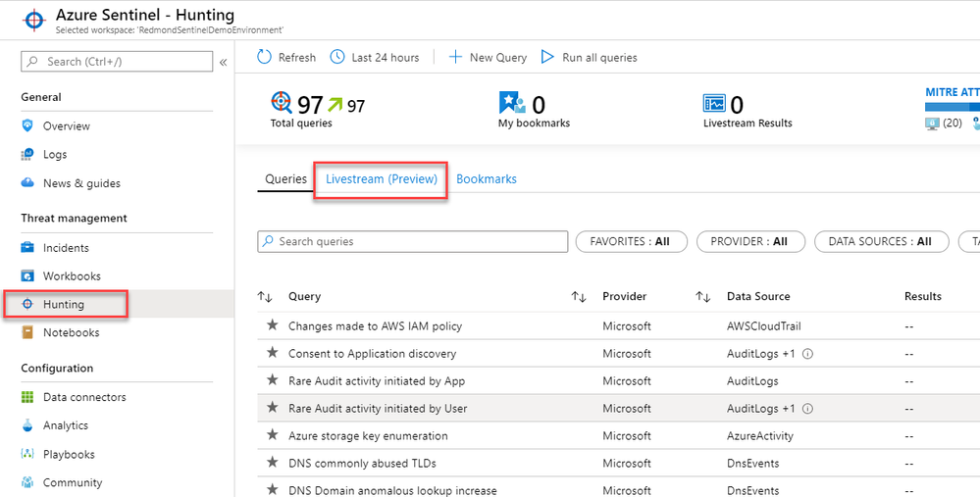Click Run all queries
This screenshot has width=980, height=497.
pyautogui.click(x=589, y=58)
